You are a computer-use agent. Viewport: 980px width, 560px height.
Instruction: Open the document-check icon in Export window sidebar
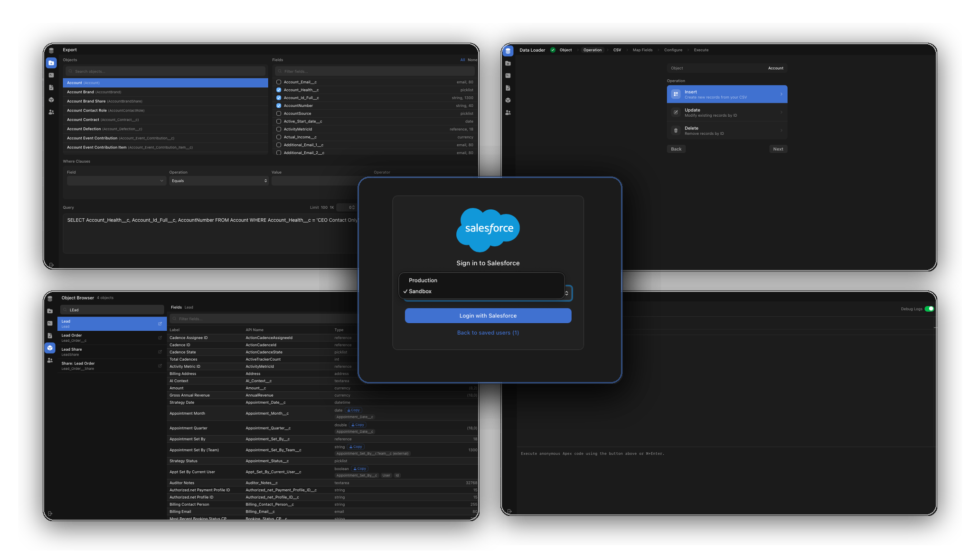tap(51, 87)
